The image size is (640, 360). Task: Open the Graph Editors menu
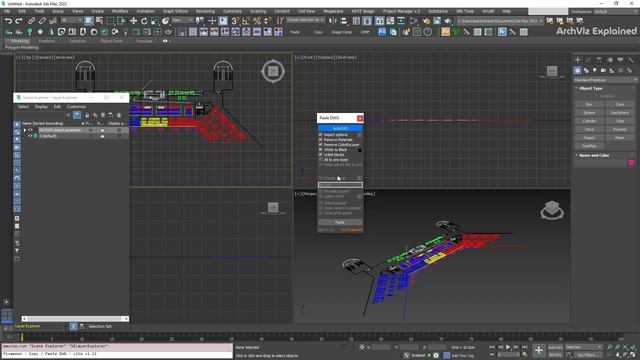click(x=175, y=11)
